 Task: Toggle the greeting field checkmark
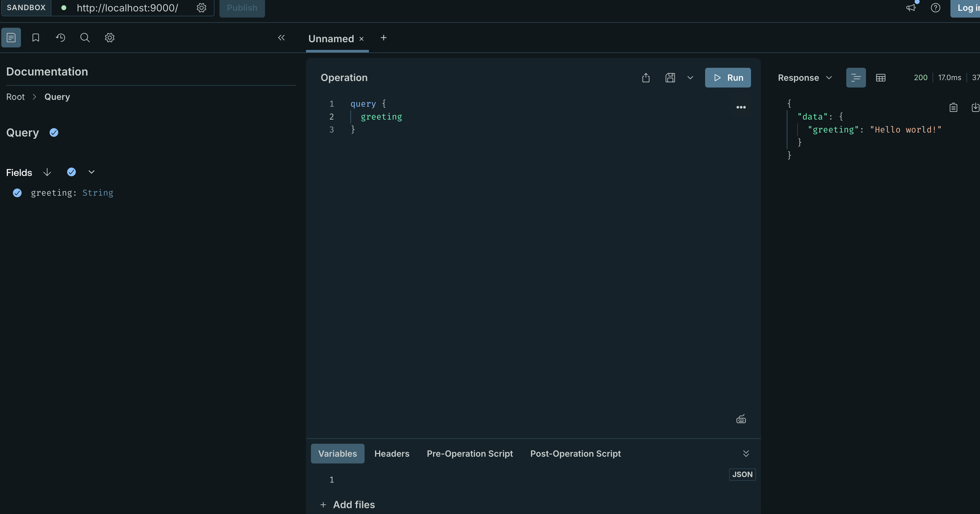(x=17, y=193)
